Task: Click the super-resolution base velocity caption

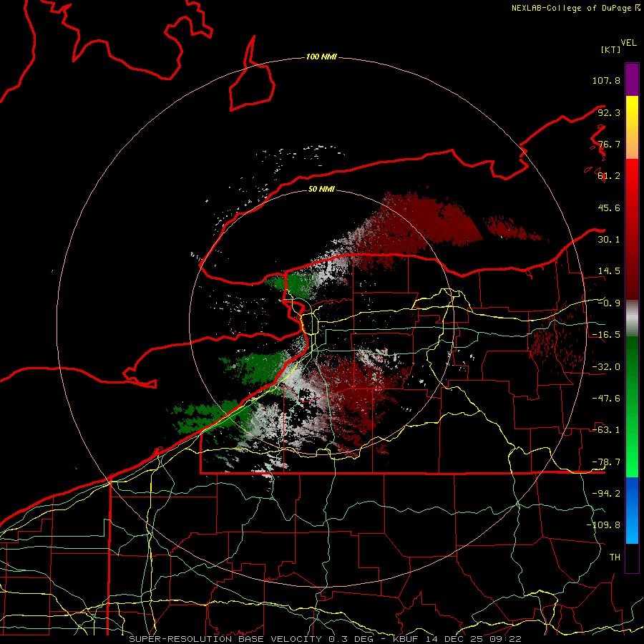Action: [326, 639]
